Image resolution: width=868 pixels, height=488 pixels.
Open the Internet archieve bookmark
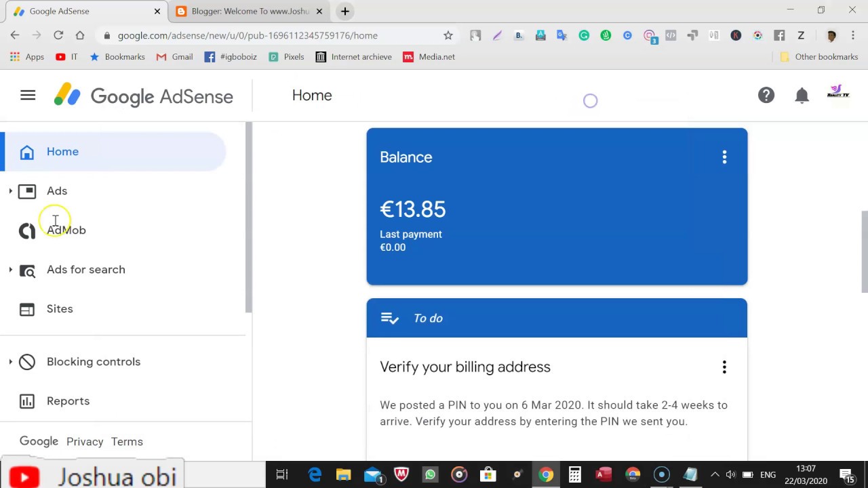tap(353, 57)
